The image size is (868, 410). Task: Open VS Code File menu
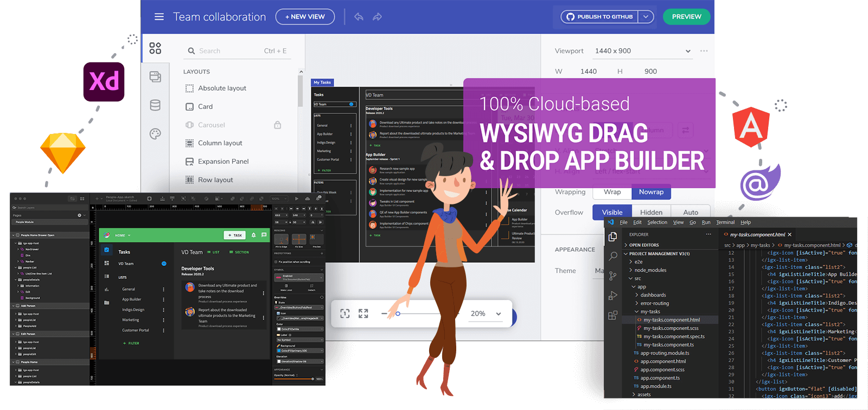(x=623, y=222)
